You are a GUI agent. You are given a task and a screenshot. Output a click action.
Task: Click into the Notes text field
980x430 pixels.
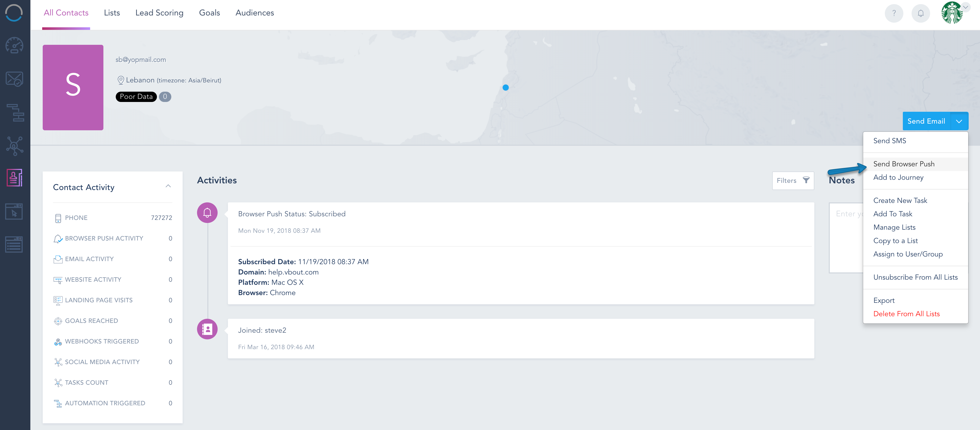tap(846, 238)
